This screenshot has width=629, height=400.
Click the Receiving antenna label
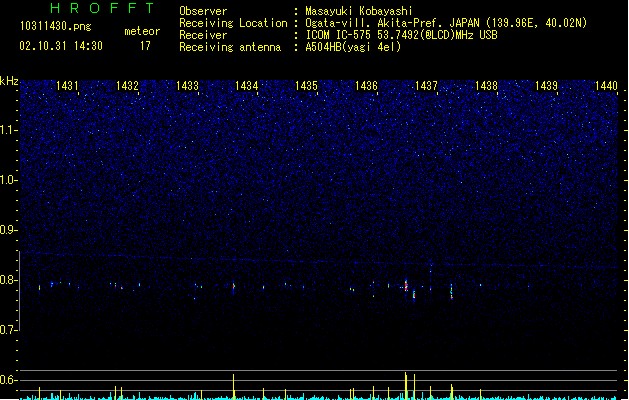(x=230, y=47)
